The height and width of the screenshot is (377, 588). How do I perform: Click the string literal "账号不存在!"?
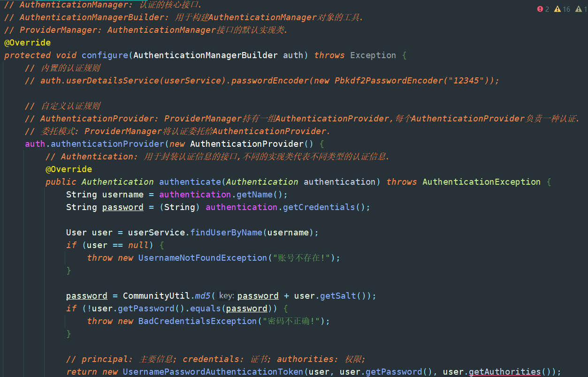(x=301, y=258)
